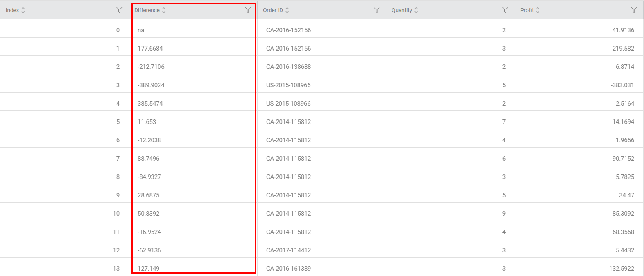644x276 pixels.
Task: Select Difference value 177.6684
Action: click(150, 49)
